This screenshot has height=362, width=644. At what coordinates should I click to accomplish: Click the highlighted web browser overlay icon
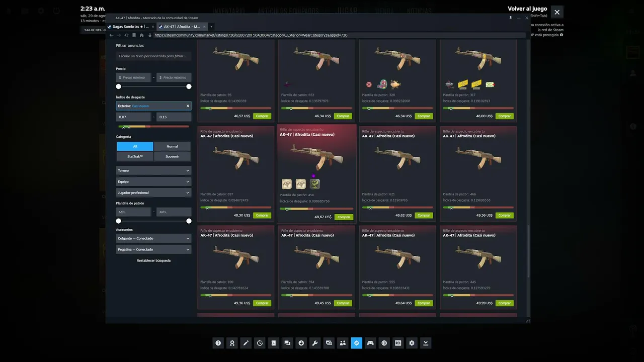(357, 343)
